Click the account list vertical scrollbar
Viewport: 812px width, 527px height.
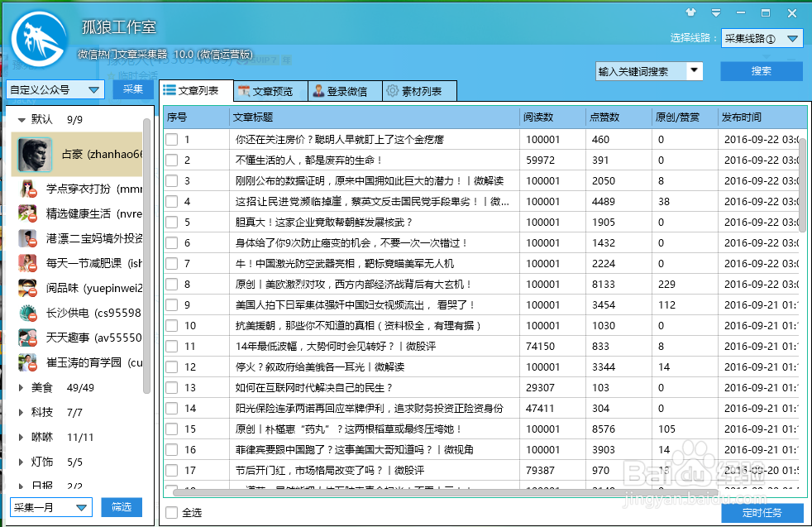click(x=147, y=256)
